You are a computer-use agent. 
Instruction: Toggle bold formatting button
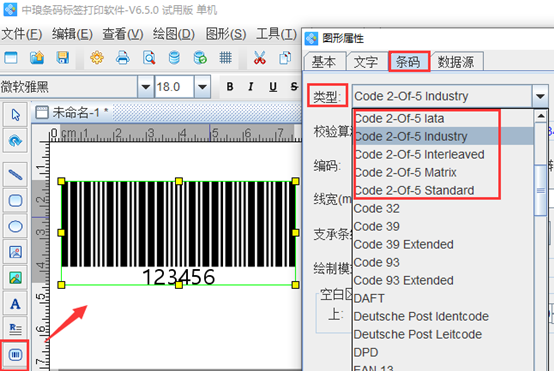[230, 87]
